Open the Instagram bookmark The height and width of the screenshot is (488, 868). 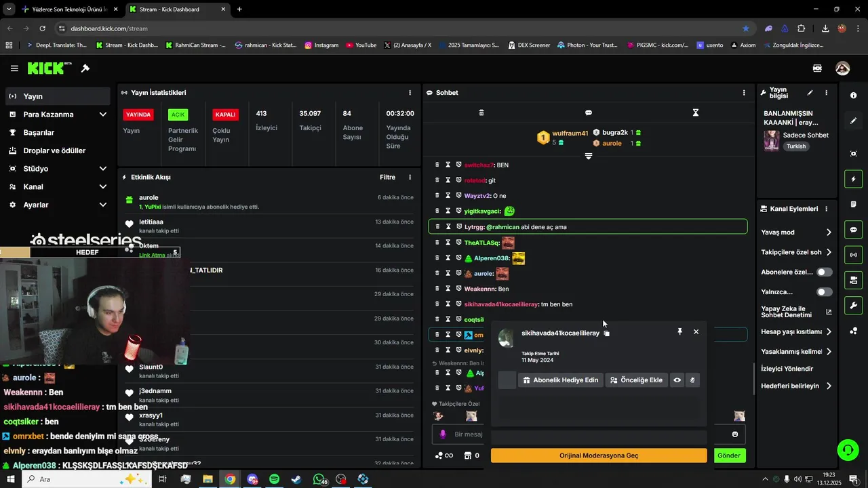point(321,45)
